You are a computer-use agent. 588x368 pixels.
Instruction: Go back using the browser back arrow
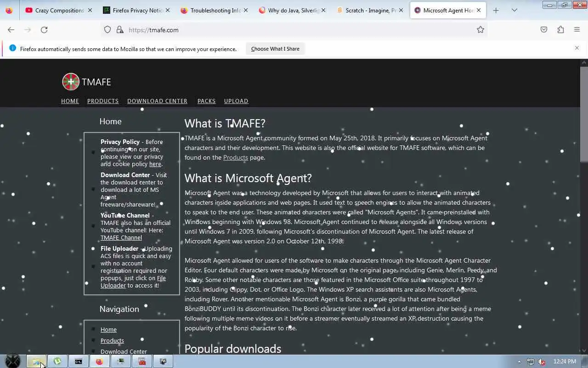(11, 30)
